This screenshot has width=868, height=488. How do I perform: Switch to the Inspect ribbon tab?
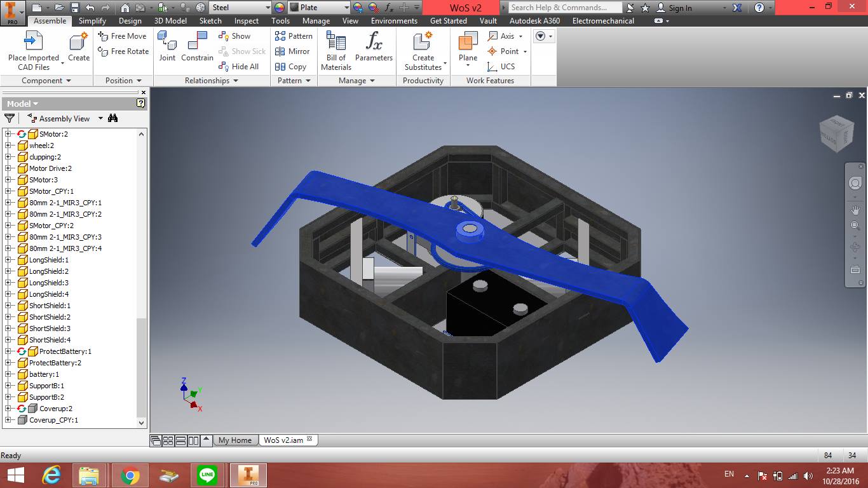(246, 20)
